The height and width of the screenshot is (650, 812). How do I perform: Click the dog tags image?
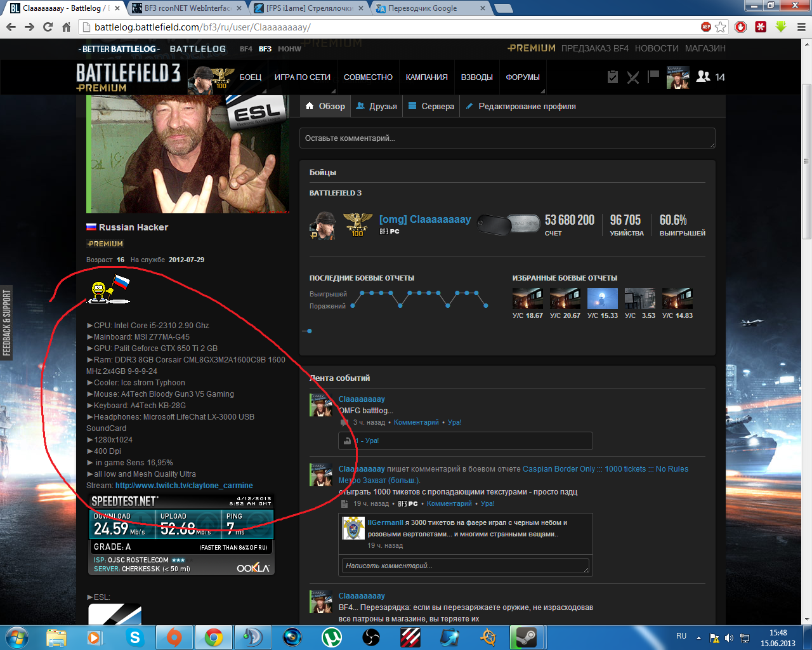coord(508,224)
